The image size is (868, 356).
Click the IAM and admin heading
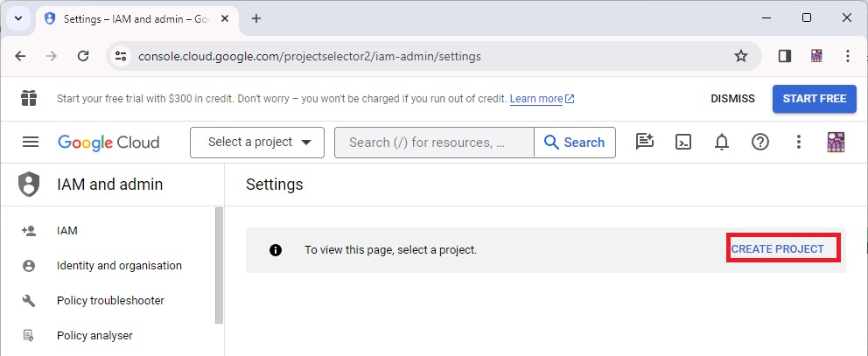109,185
